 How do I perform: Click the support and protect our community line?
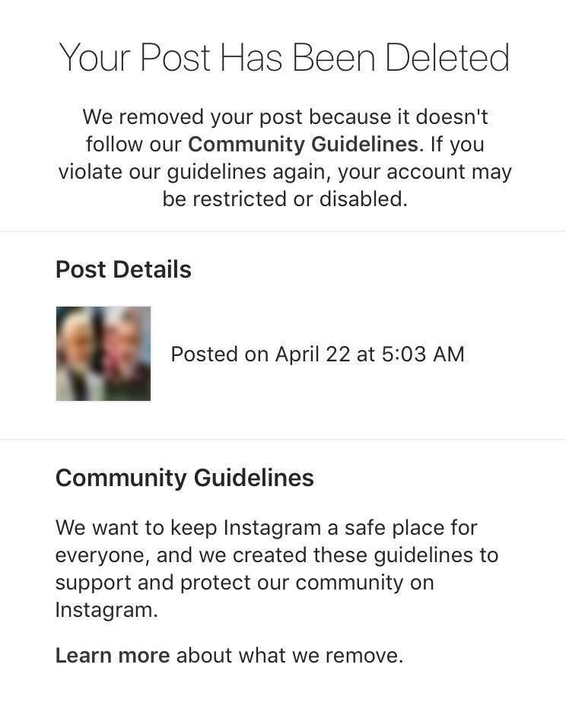[x=245, y=583]
